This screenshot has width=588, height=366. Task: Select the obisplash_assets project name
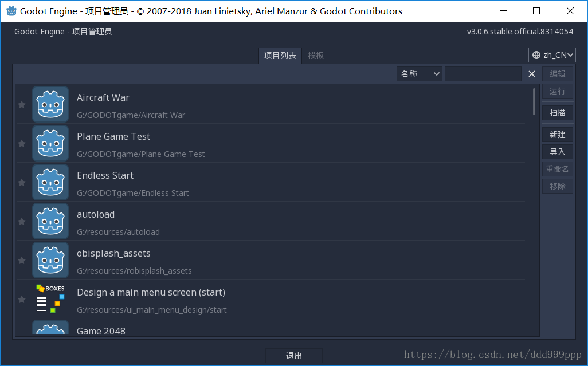(x=113, y=254)
